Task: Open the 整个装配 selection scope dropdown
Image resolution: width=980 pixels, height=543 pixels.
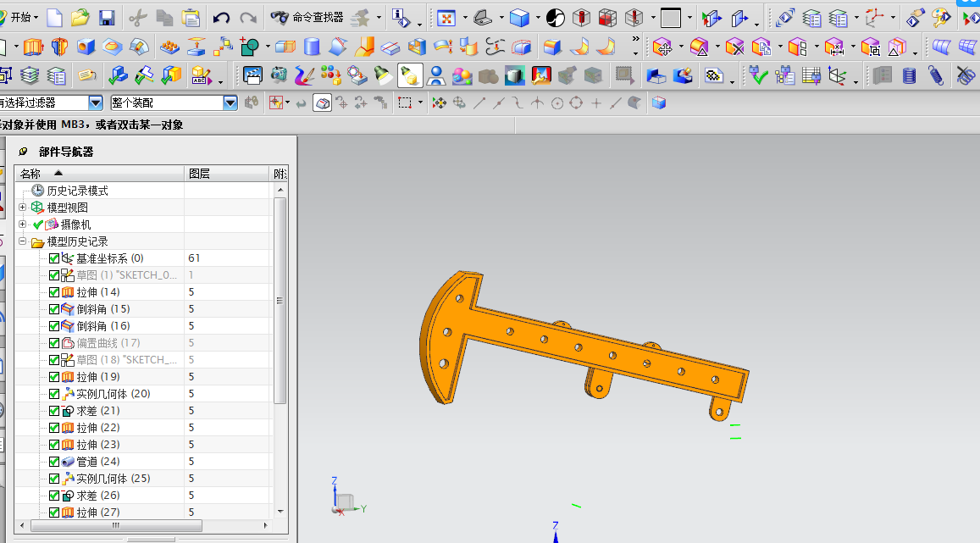Action: click(230, 103)
